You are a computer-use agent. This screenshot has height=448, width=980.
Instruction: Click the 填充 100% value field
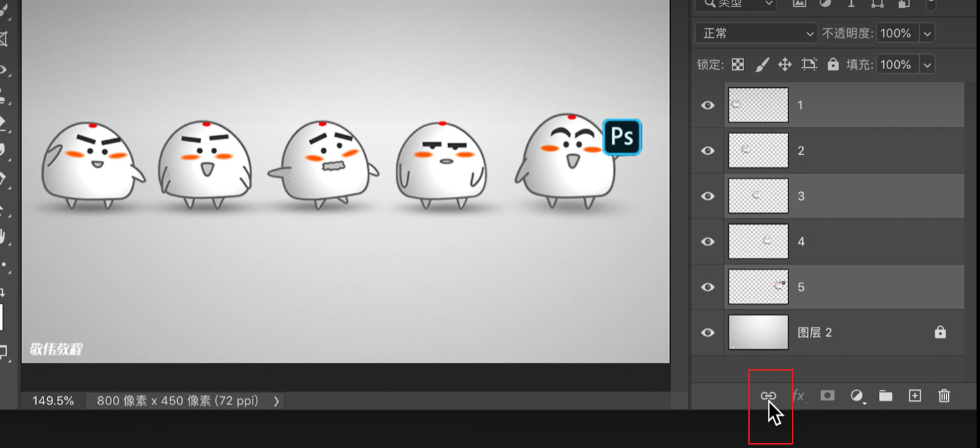(x=897, y=64)
